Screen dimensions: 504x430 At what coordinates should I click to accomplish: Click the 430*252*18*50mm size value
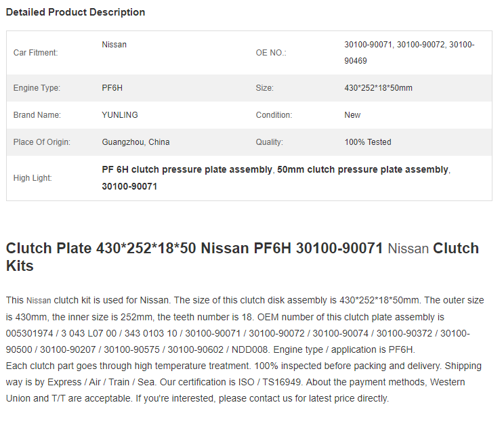pyautogui.click(x=378, y=88)
